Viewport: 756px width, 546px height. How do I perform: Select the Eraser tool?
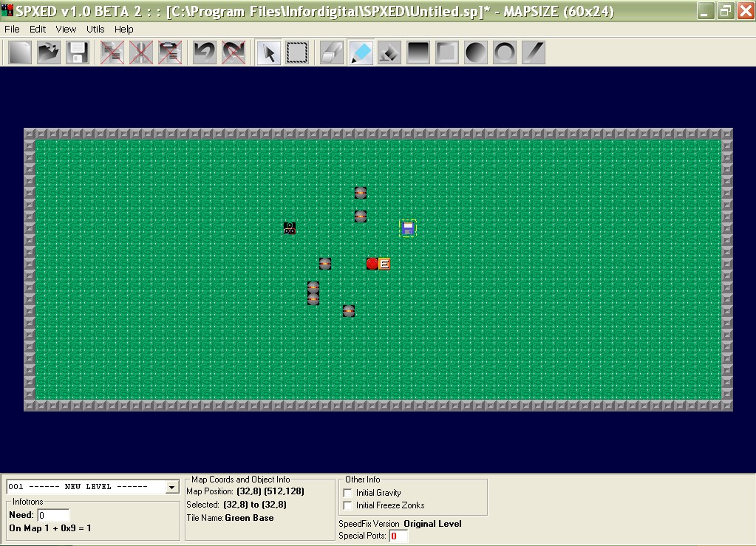point(332,52)
